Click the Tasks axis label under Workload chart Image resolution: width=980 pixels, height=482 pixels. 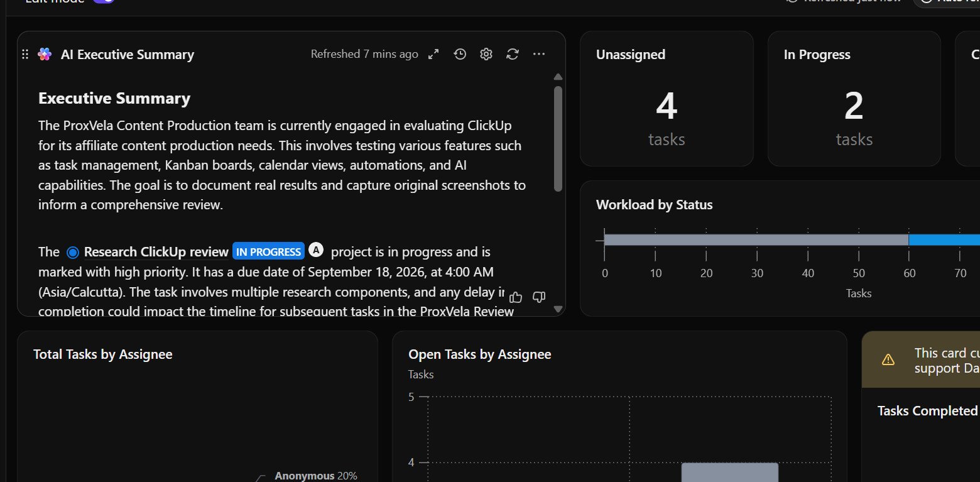(x=859, y=293)
